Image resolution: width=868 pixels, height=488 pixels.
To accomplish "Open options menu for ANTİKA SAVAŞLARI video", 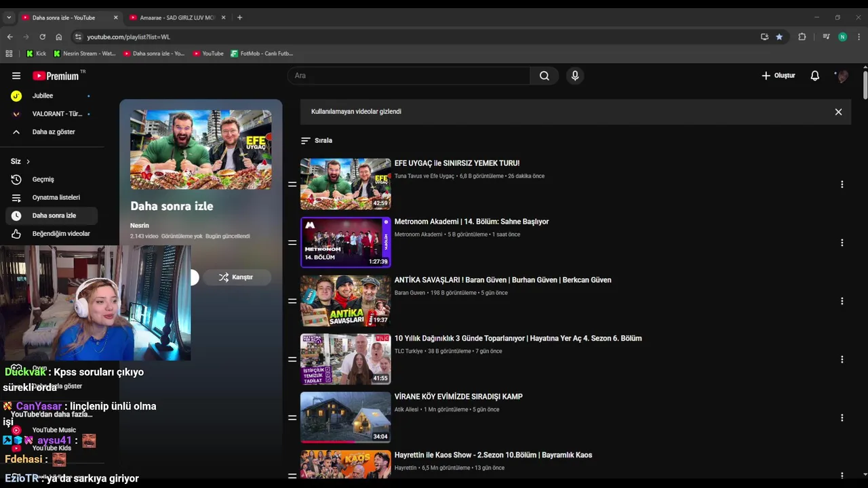I will click(842, 301).
